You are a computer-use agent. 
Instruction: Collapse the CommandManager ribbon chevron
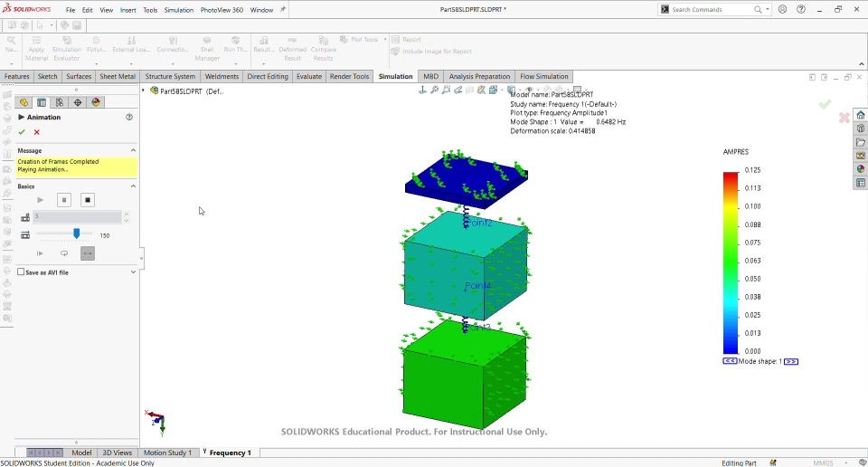pyautogui.click(x=862, y=63)
